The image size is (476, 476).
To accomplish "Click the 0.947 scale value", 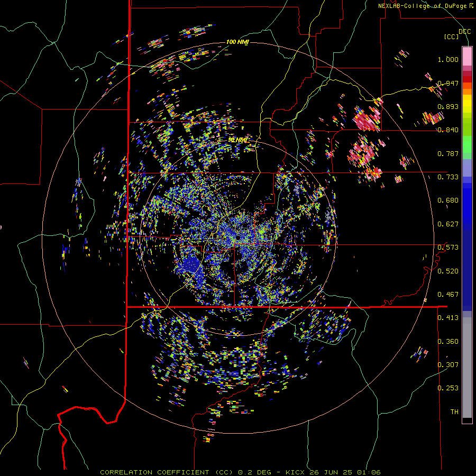I will (448, 83).
